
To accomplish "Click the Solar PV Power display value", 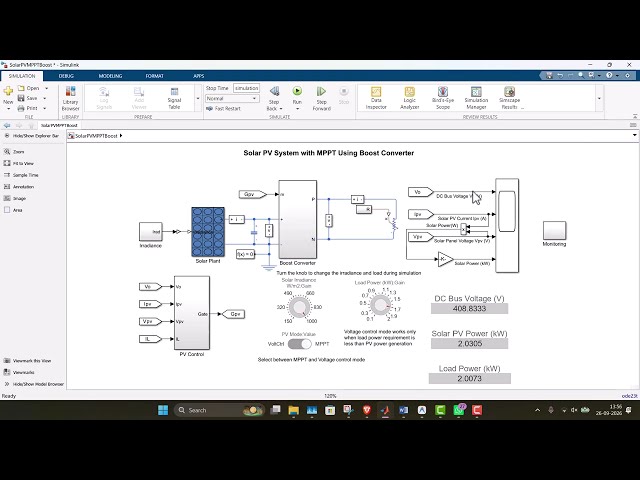I will click(x=469, y=344).
